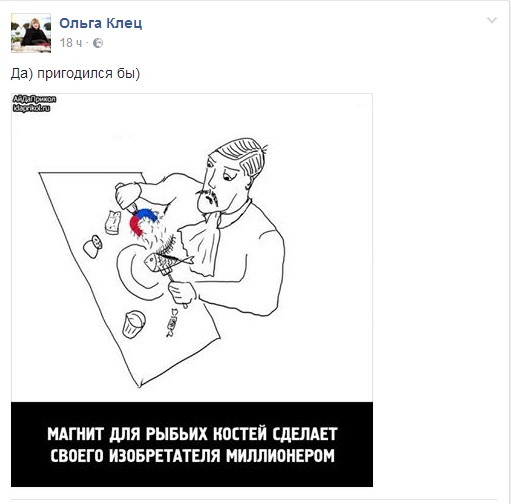
Task: Click the fish skeleton on the plate
Action: (x=169, y=257)
